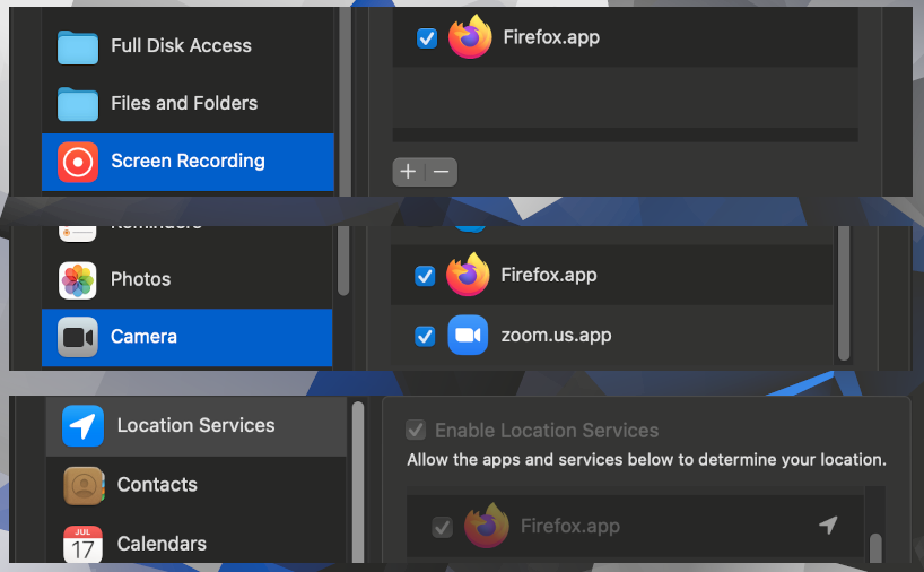Image resolution: width=924 pixels, height=572 pixels.
Task: Toggle Firefox.app Screen Recording checkbox
Action: [x=427, y=38]
